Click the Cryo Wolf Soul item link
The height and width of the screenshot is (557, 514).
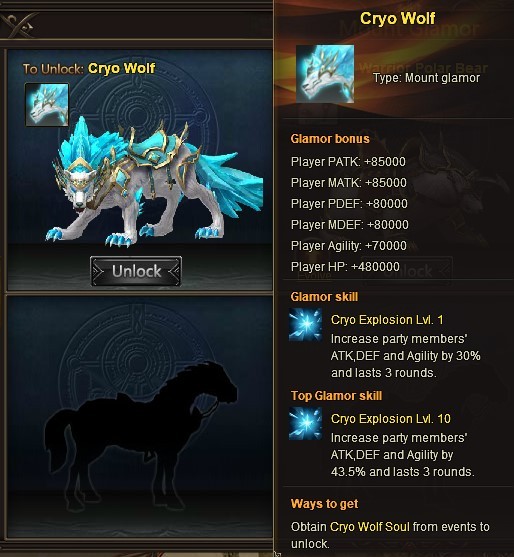370,526
